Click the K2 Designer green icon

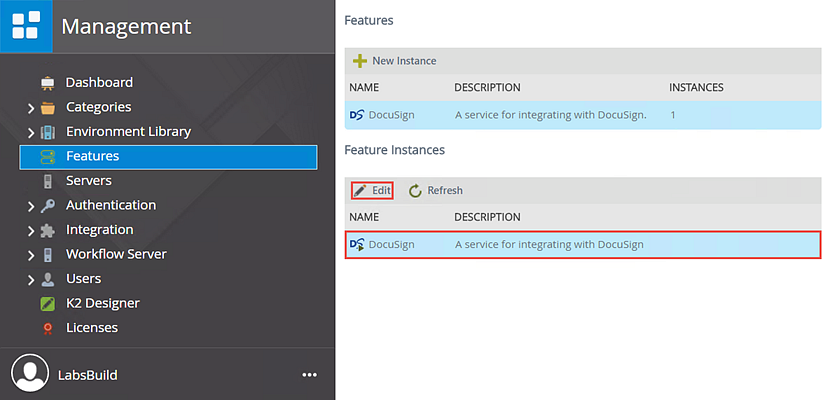(48, 303)
